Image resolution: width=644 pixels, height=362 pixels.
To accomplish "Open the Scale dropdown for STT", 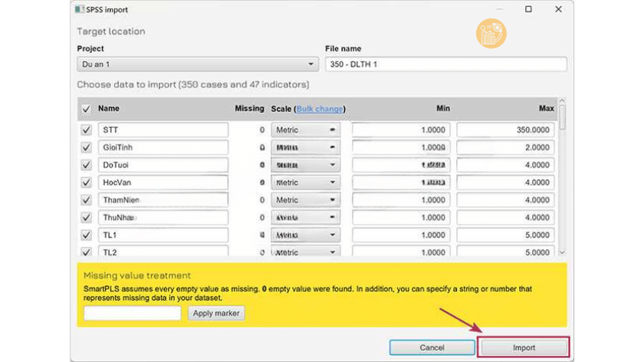I will click(305, 130).
